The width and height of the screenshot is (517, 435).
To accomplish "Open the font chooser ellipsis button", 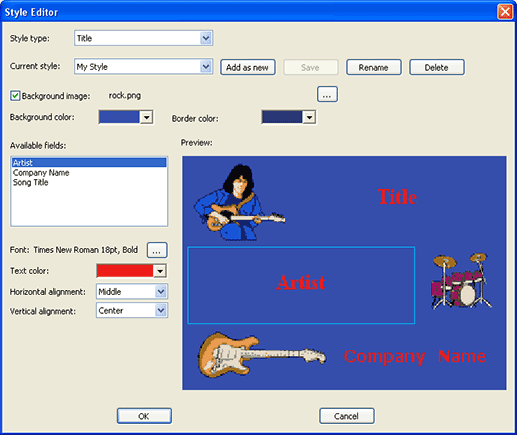I will [x=157, y=250].
